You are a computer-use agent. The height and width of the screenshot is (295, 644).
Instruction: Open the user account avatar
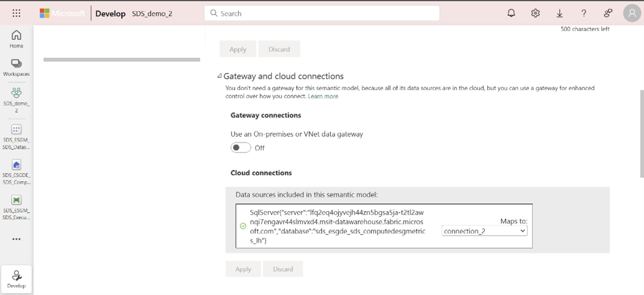tap(632, 13)
